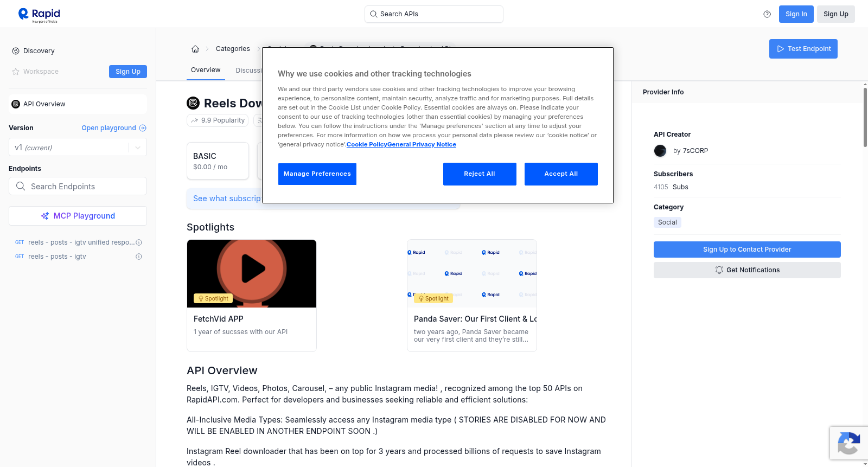Click the header Sign Up button
The width and height of the screenshot is (868, 467).
tap(836, 14)
